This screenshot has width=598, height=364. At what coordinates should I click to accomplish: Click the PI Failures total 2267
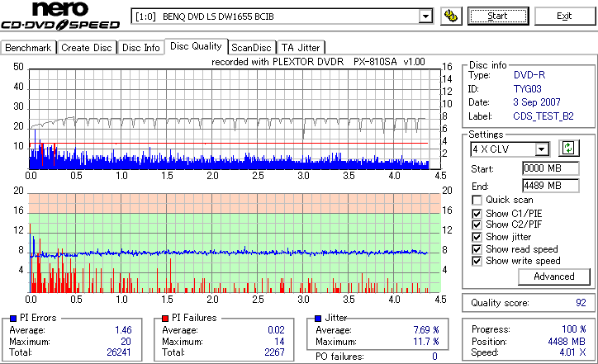(274, 352)
